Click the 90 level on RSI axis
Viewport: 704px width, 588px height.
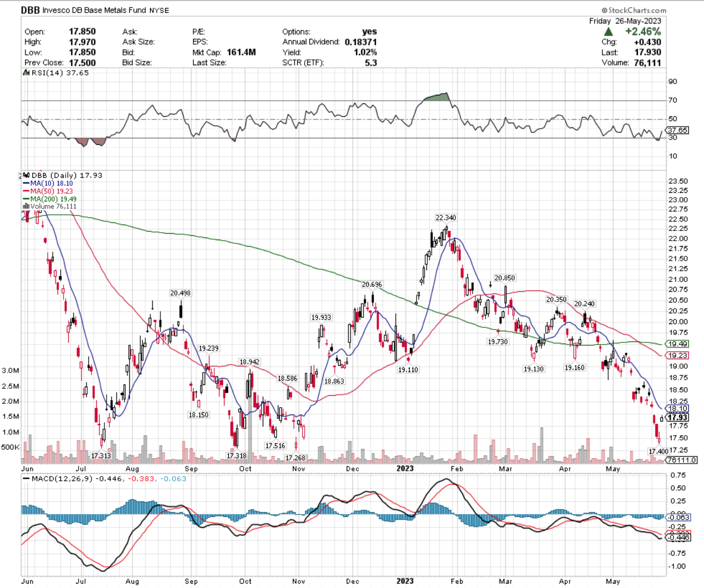pyautogui.click(x=673, y=82)
